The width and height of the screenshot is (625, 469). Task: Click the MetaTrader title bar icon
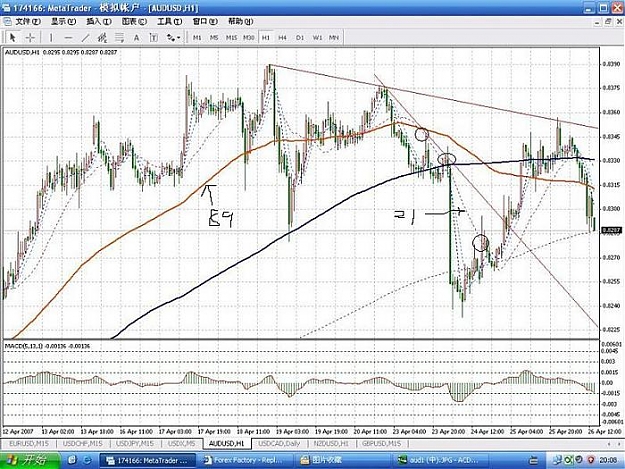pos(6,8)
